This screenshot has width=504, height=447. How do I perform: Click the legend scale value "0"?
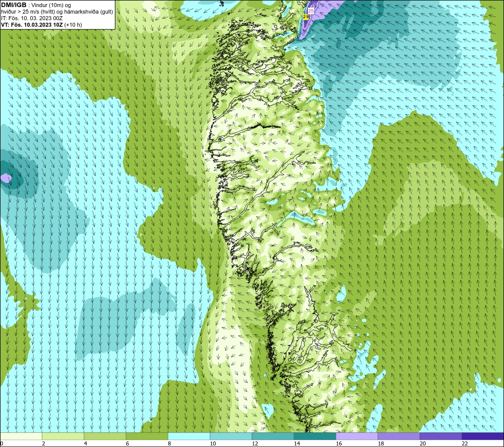point(2,443)
